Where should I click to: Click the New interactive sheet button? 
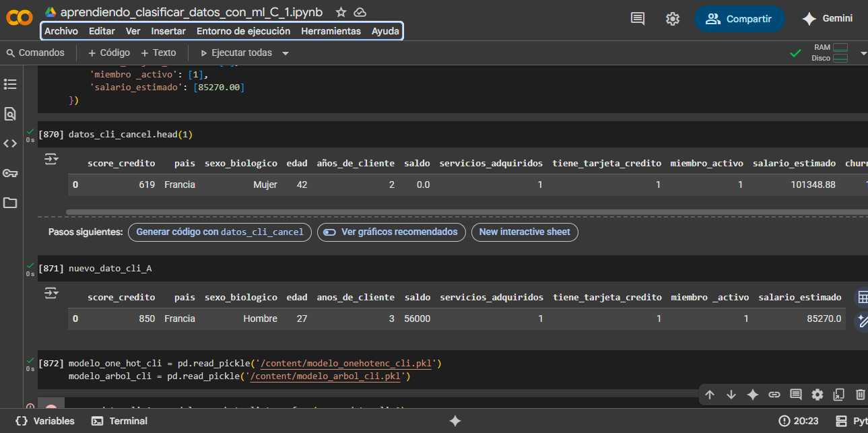pyautogui.click(x=525, y=232)
